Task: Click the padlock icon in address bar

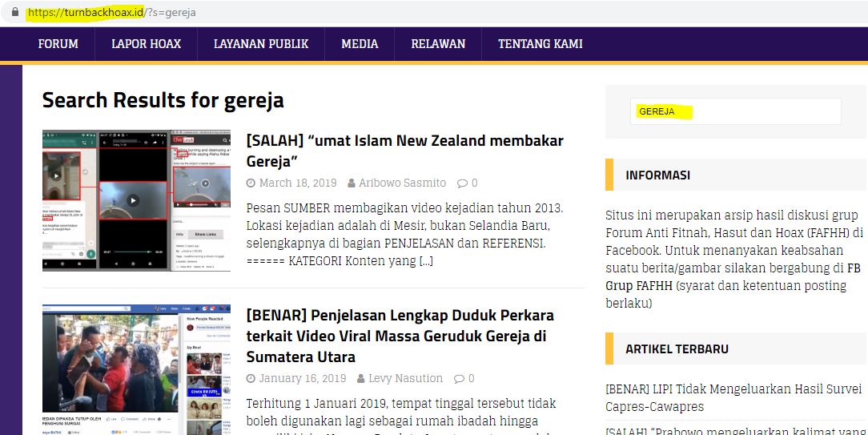Action: click(14, 13)
